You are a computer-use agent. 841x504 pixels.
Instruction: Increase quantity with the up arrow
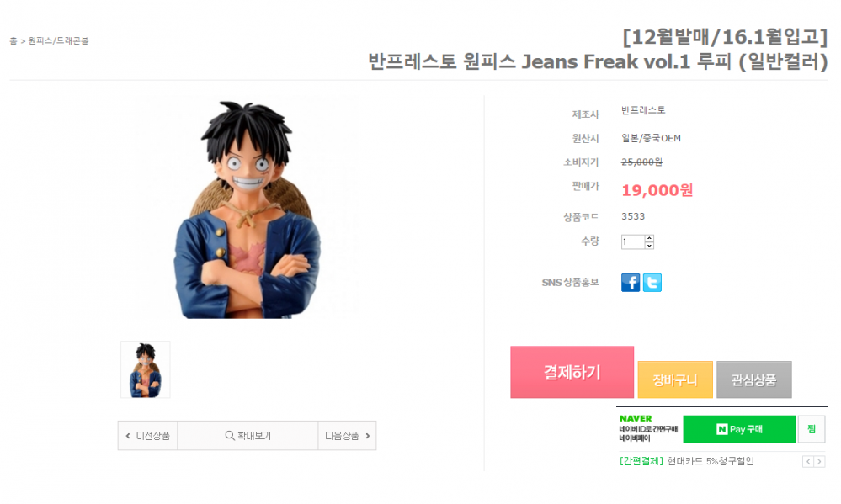click(x=649, y=238)
